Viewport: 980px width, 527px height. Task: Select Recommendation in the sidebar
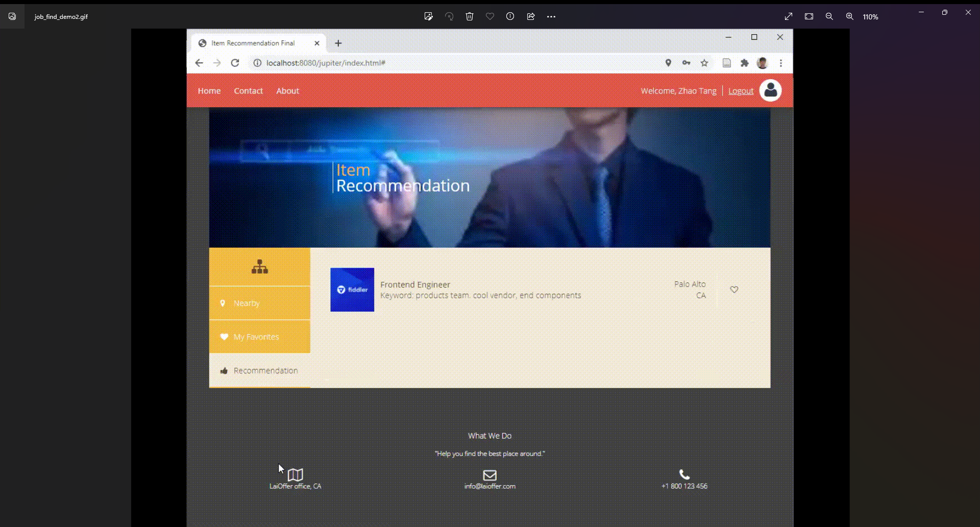click(x=260, y=371)
